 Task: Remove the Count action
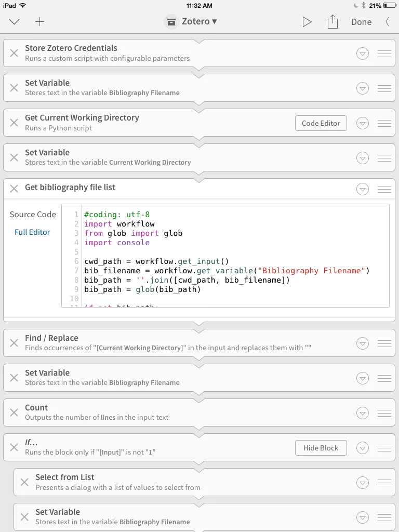click(x=14, y=412)
